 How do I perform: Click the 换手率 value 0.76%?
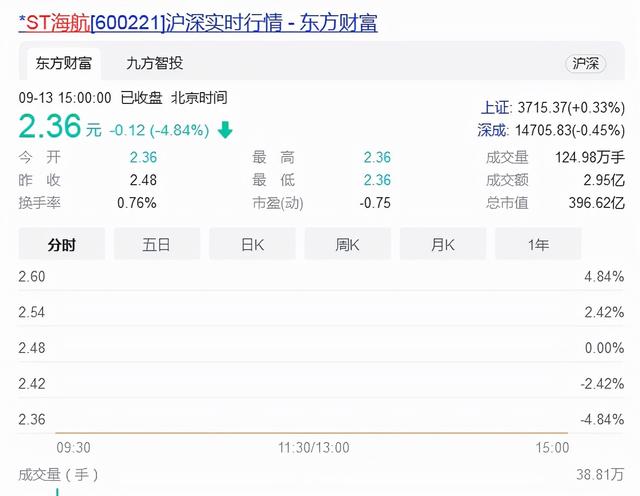(137, 203)
